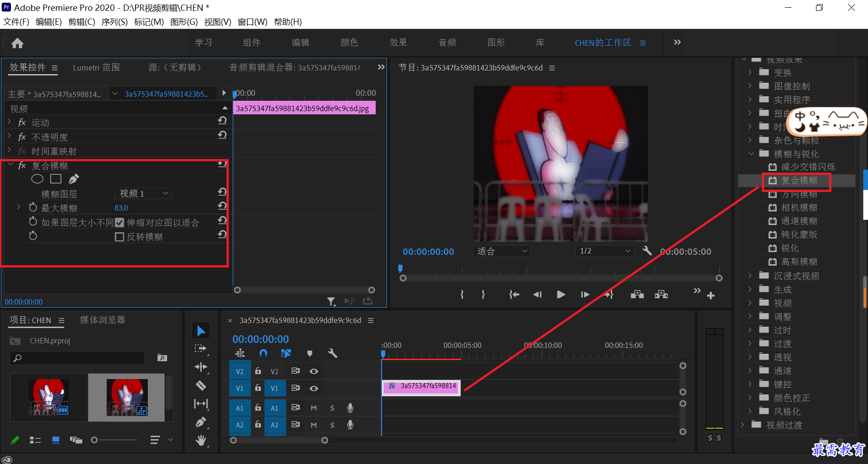Screen dimensions: 868x464
Task: Select 相机模糊 effect
Action: [799, 207]
